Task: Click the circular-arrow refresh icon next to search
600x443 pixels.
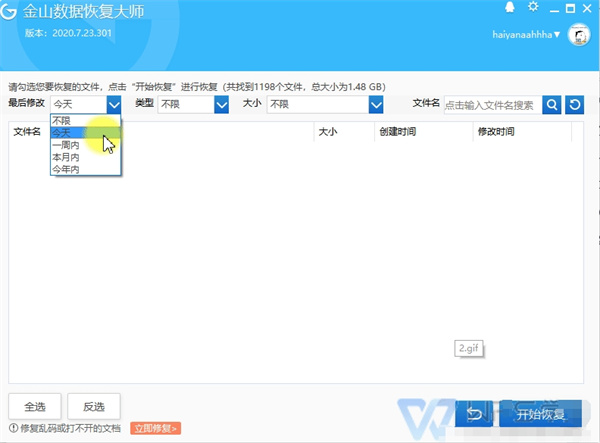Action: tap(574, 104)
